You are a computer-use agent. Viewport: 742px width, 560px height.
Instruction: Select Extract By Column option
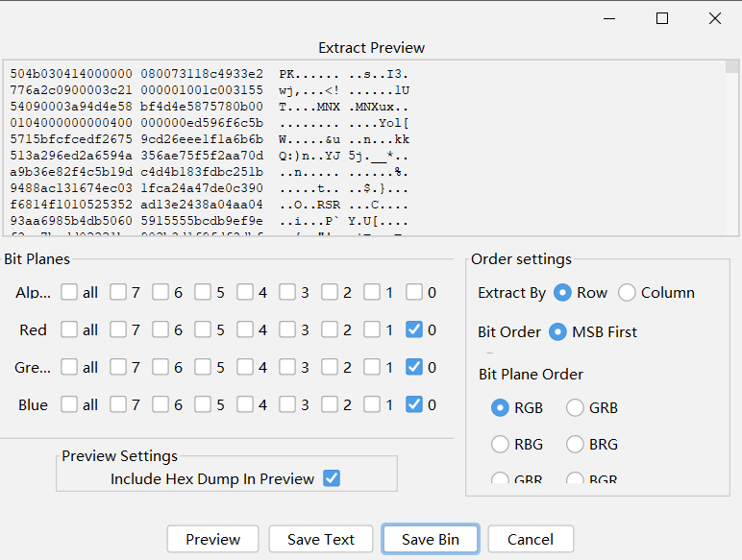point(628,293)
